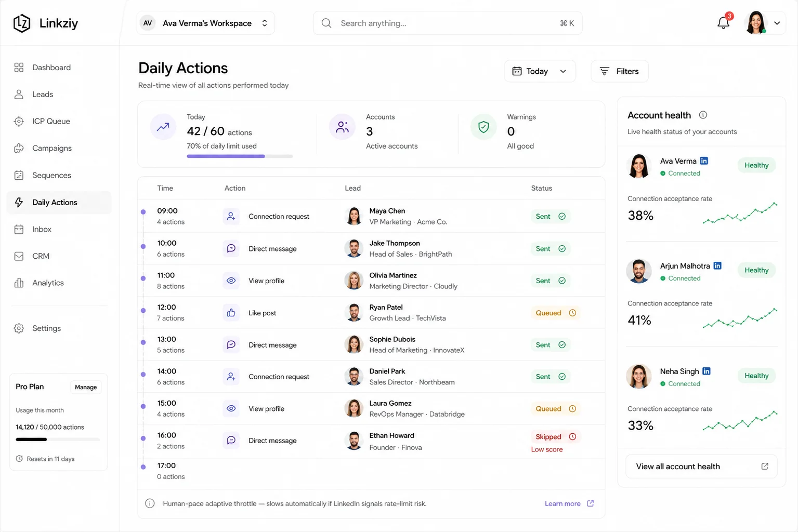Screen dimensions: 798x532
Task: Open the notifications bell
Action: (x=723, y=23)
